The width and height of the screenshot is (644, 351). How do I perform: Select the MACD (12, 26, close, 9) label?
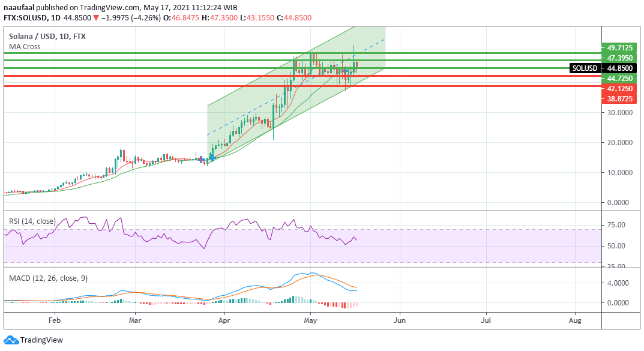(x=48, y=278)
